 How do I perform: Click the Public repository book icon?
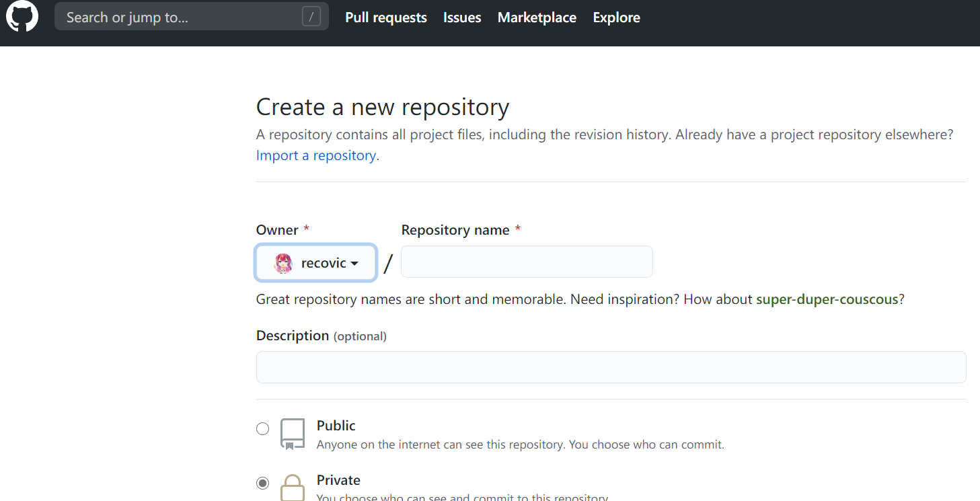(x=293, y=434)
